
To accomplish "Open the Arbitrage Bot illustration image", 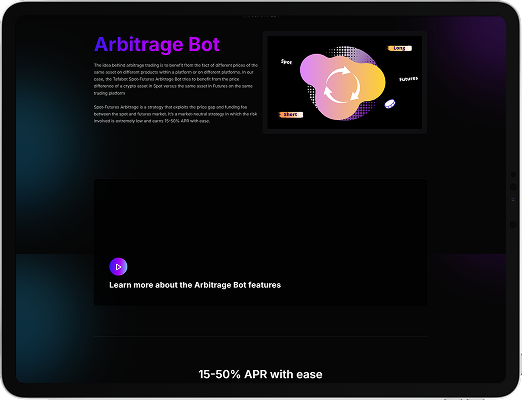I will (345, 82).
